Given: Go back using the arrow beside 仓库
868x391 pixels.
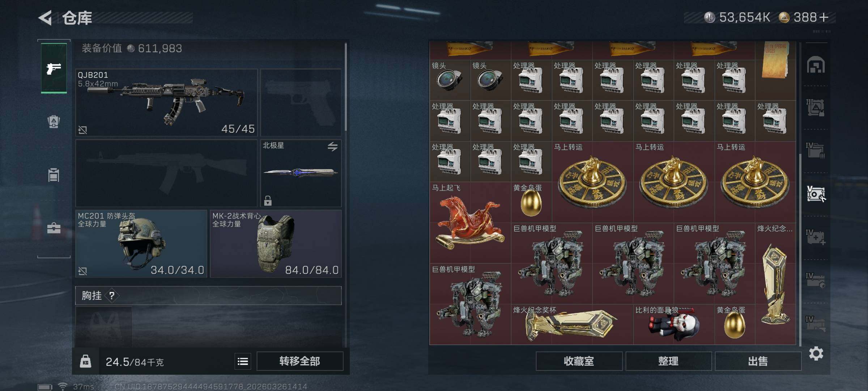Looking at the screenshot, I should [46, 17].
